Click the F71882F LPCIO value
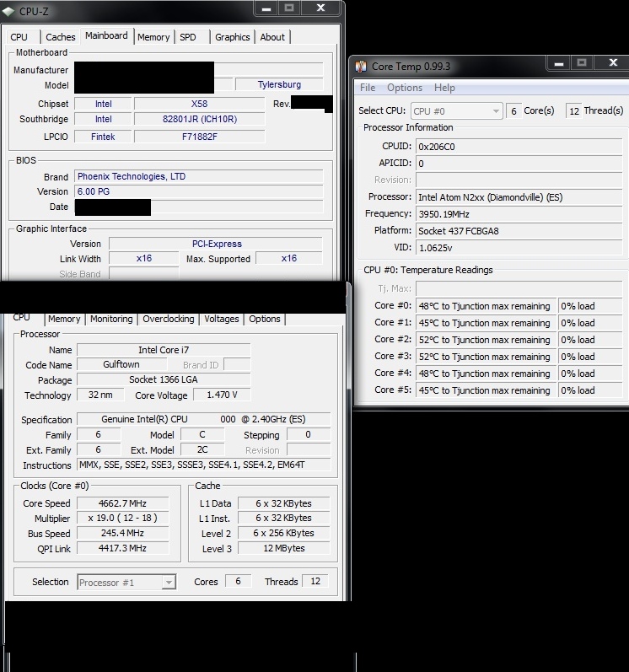Viewport: 629px width, 672px height. [x=199, y=137]
